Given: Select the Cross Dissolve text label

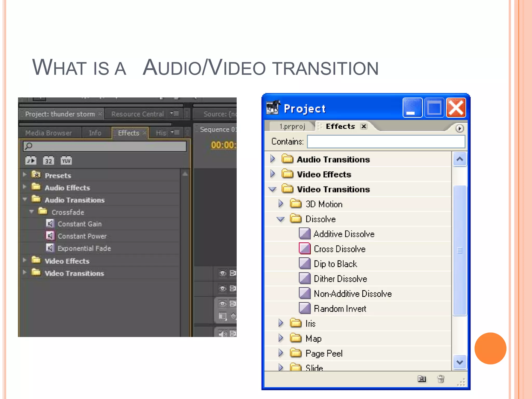Looking at the screenshot, I should 340,249.
